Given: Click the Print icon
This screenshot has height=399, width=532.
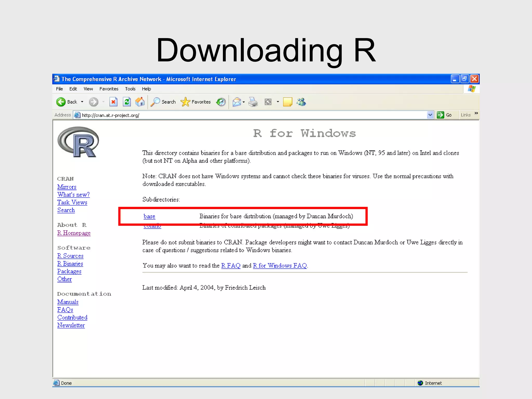Looking at the screenshot, I should (x=253, y=102).
